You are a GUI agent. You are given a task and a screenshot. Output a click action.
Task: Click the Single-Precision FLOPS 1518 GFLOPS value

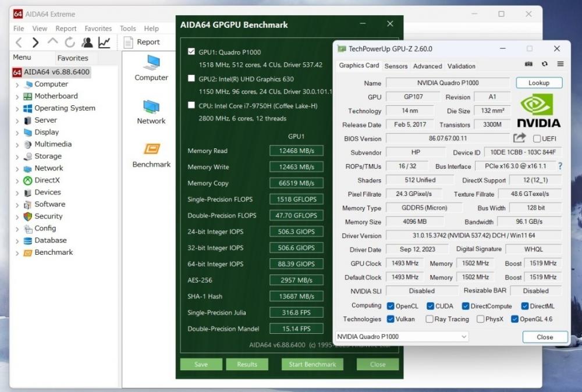click(296, 199)
